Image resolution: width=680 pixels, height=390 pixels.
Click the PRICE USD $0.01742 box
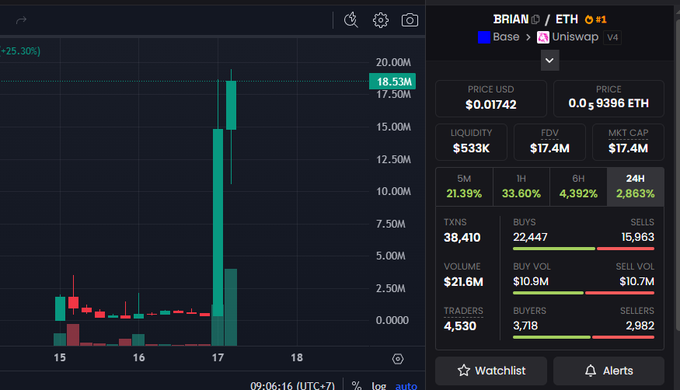(491, 98)
